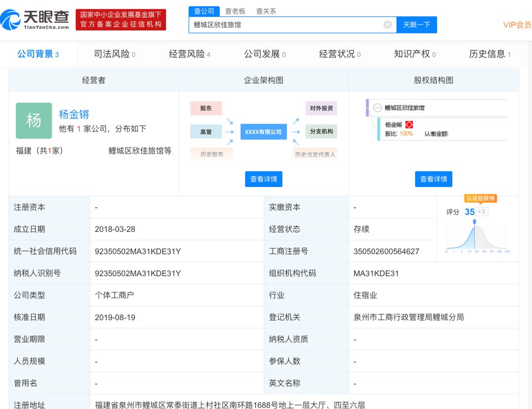Click the 企业架构图 column header
532x409 pixels.
(264, 80)
